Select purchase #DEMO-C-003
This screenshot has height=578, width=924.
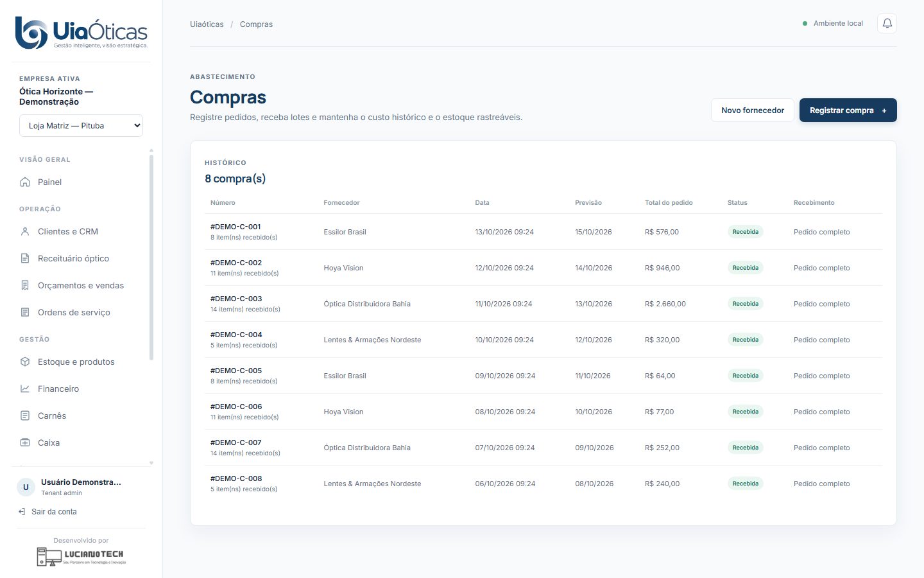(x=236, y=299)
